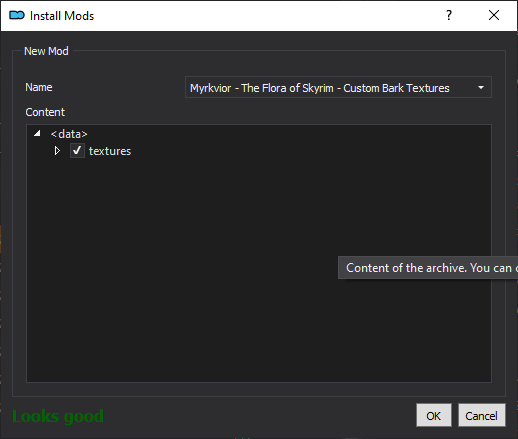This screenshot has height=439, width=518.
Task: Click the New Mod group title
Action: 46,51
